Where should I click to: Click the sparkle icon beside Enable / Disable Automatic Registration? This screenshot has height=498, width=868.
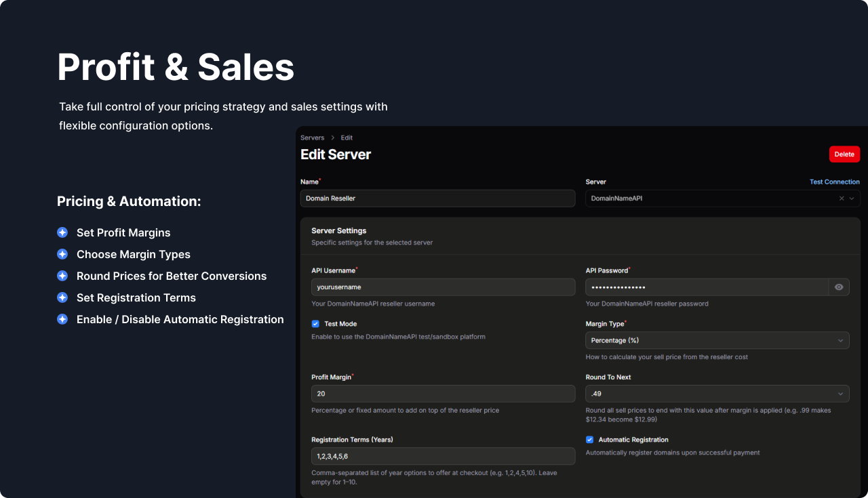click(62, 319)
